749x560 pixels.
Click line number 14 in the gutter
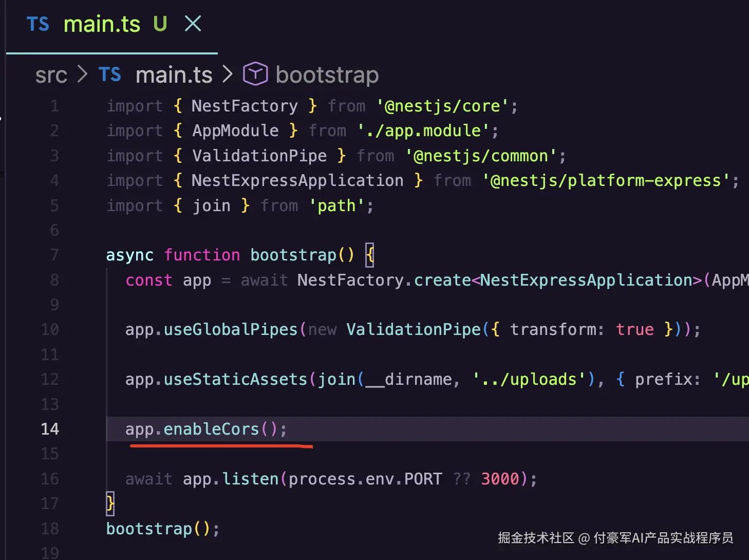(50, 429)
